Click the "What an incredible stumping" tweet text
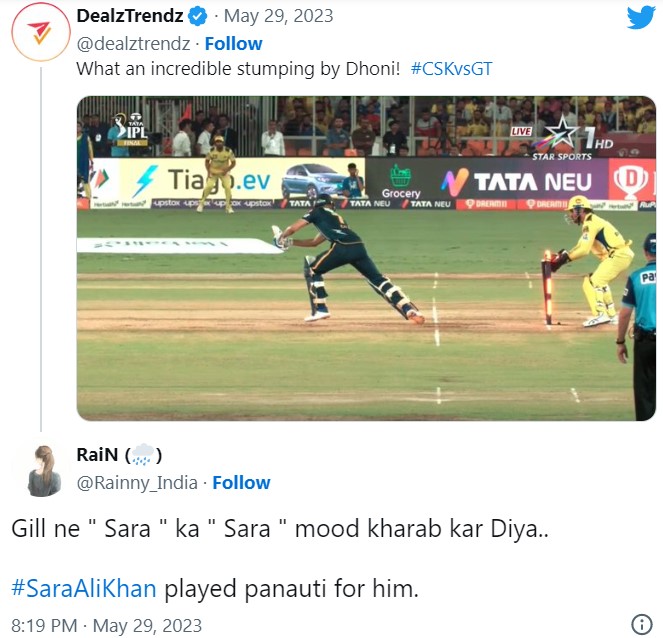This screenshot has height=638, width=663. pos(238,69)
